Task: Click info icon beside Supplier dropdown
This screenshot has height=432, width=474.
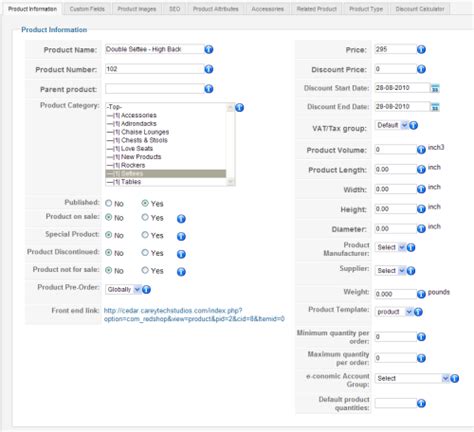Action: pyautogui.click(x=411, y=271)
